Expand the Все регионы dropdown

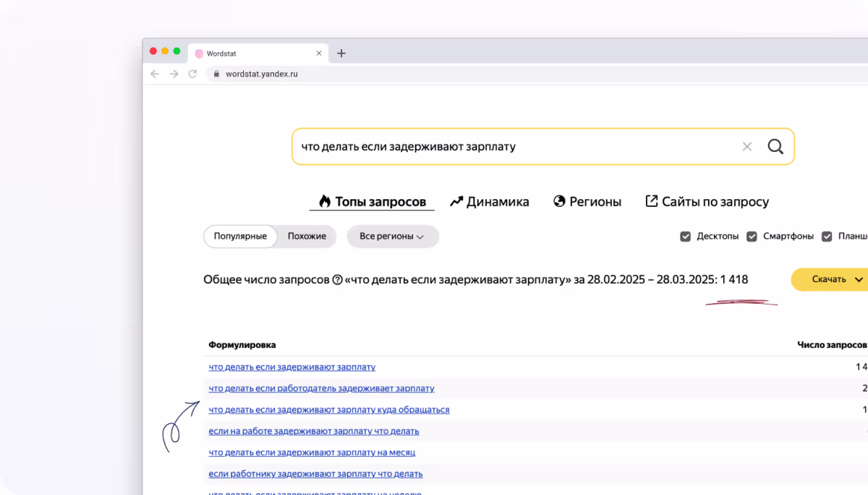pos(392,237)
